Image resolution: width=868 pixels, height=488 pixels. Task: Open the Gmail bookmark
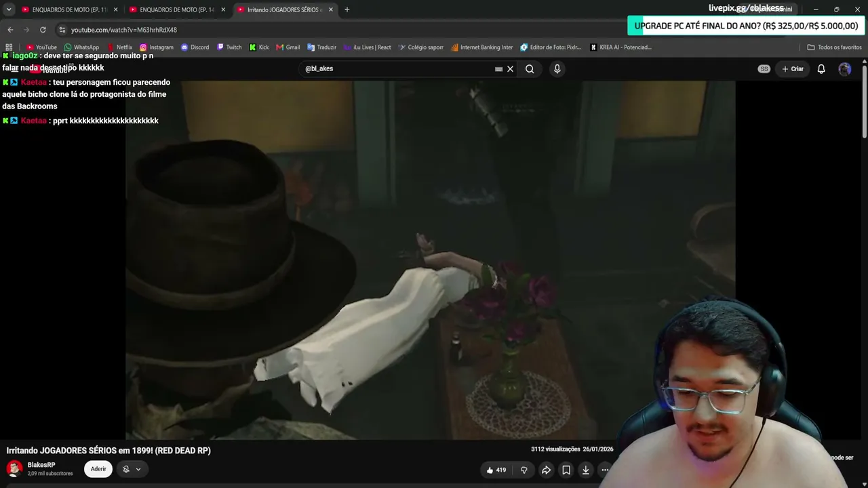point(288,47)
